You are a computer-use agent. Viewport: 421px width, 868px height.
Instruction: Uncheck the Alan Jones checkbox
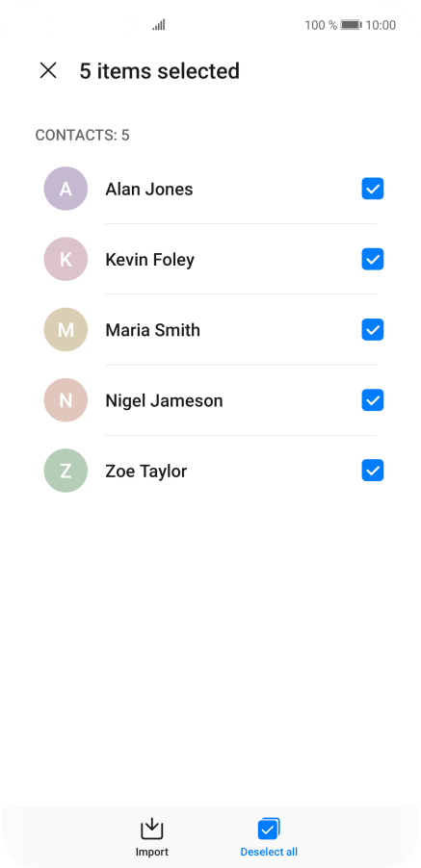(373, 189)
